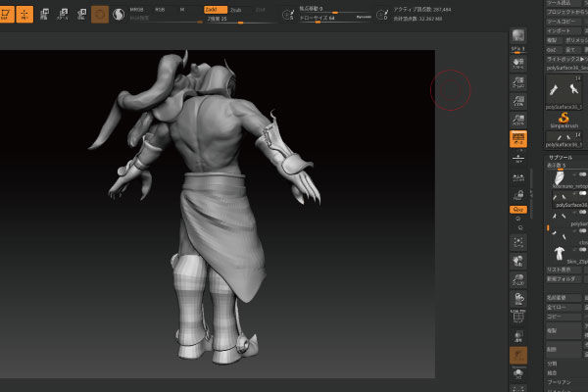Enable Sculptris Pro mode icon
This screenshot has height=392, width=588.
point(119,15)
